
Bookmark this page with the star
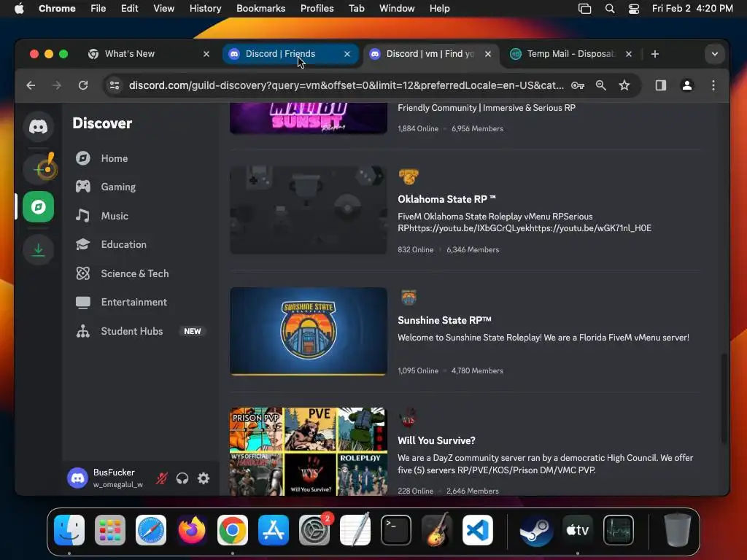[624, 85]
